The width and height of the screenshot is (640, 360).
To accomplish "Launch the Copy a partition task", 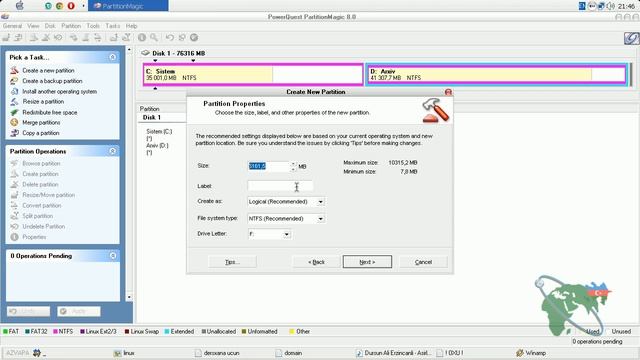I will pyautogui.click(x=41, y=133).
